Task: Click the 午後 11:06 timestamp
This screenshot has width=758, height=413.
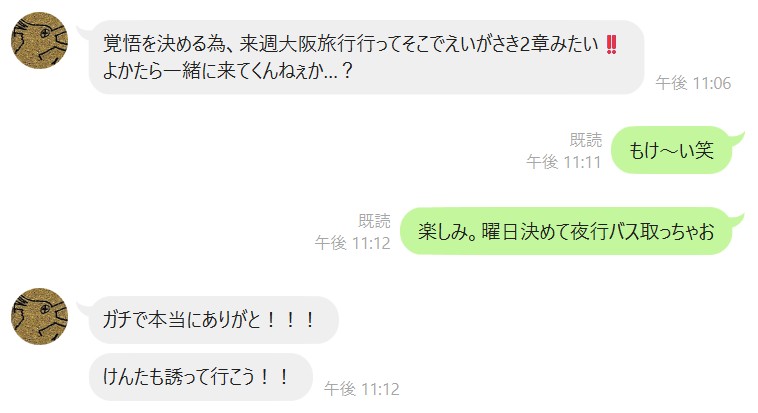Action: [693, 83]
